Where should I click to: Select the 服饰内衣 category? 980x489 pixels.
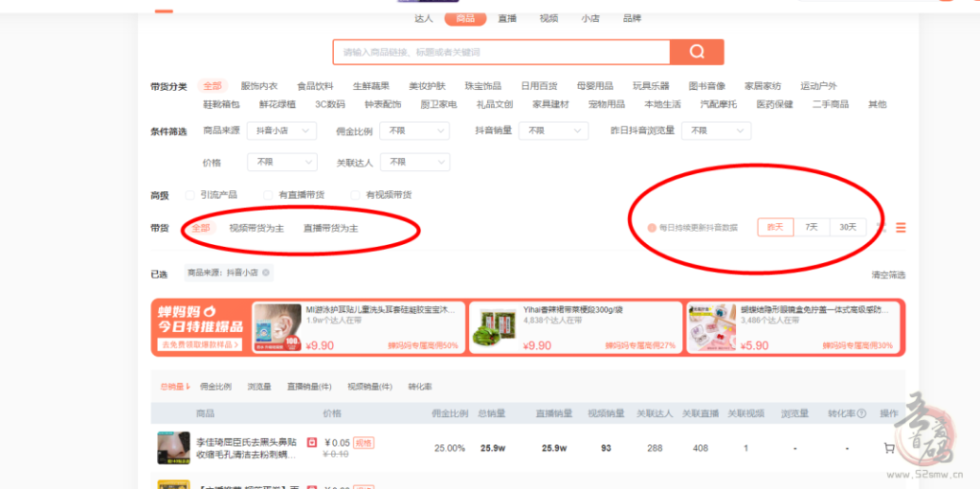coord(259,86)
